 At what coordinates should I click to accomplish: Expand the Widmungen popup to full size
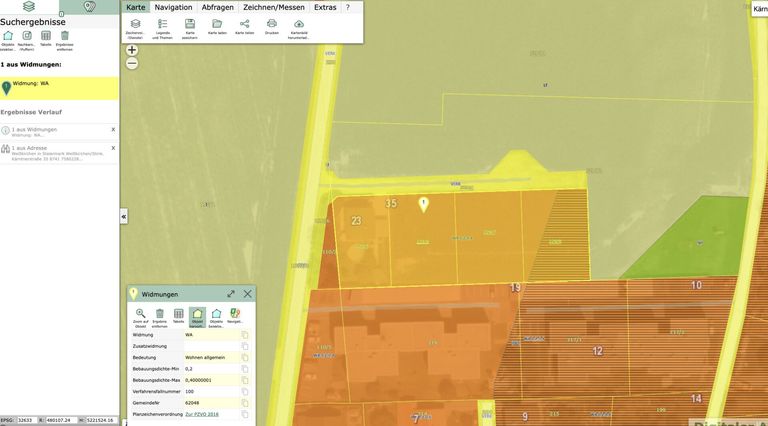(x=231, y=294)
